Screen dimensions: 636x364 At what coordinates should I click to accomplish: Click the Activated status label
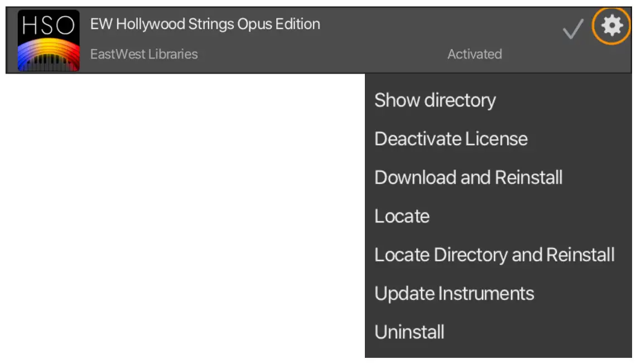click(x=475, y=54)
